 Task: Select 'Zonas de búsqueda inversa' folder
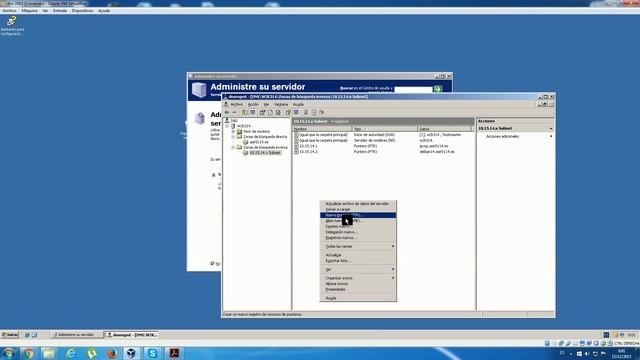(265, 147)
